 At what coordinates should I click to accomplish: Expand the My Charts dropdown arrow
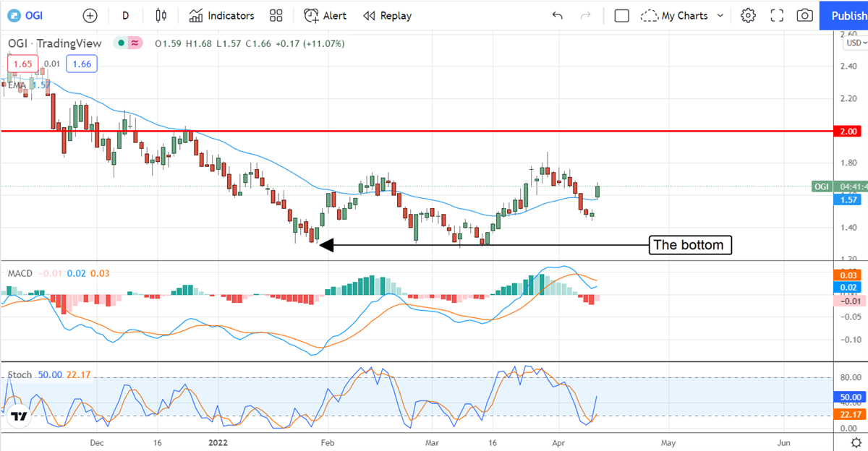[720, 15]
